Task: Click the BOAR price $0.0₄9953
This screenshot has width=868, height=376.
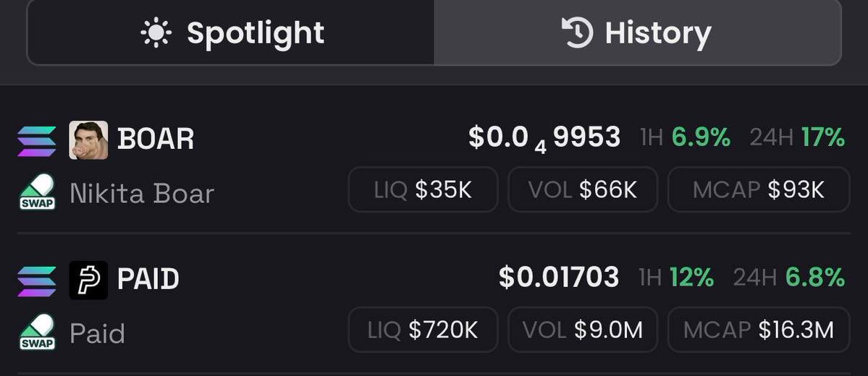Action: point(544,138)
